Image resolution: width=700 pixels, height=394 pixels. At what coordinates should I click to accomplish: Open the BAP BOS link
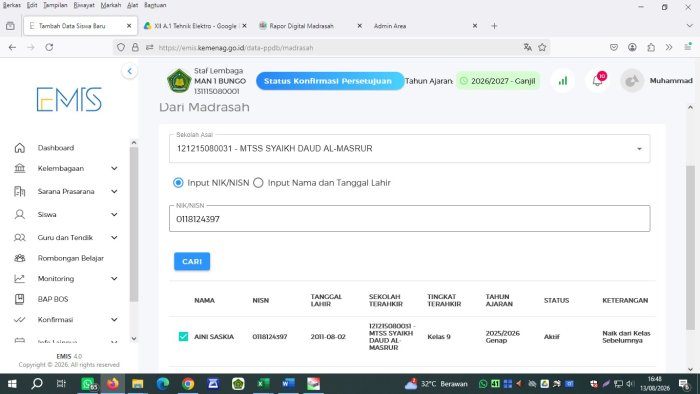click(x=53, y=299)
